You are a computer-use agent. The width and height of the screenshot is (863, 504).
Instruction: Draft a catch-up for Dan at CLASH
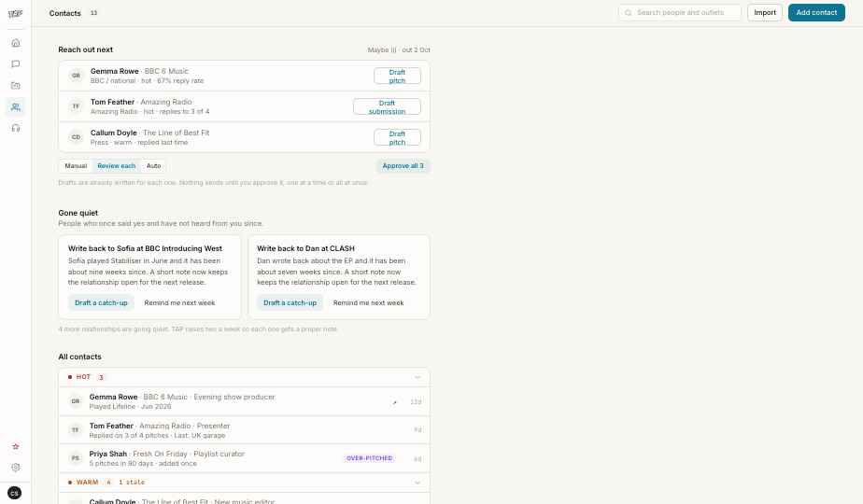290,302
